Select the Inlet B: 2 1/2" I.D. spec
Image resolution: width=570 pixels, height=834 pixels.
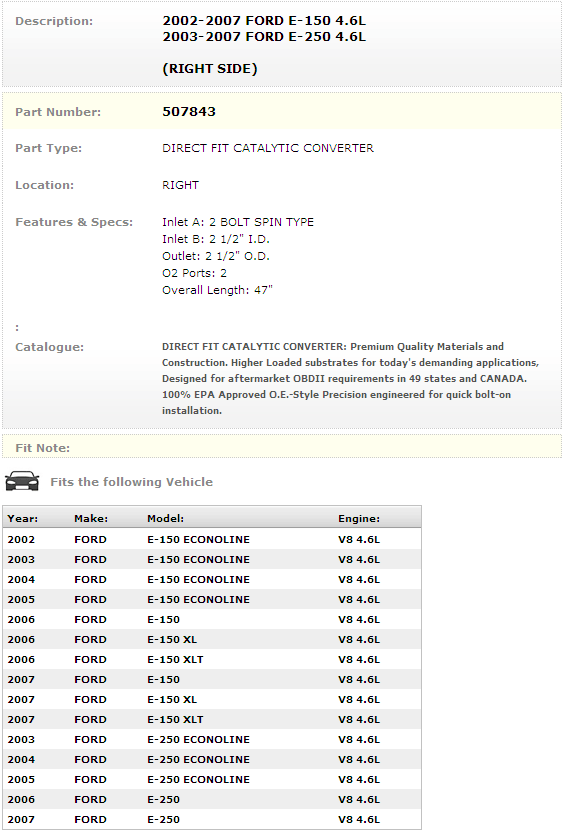[x=216, y=239]
